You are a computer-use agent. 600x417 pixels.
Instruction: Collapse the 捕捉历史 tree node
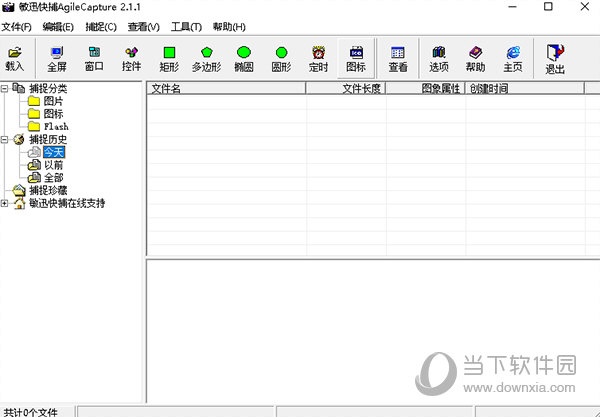click(4, 140)
